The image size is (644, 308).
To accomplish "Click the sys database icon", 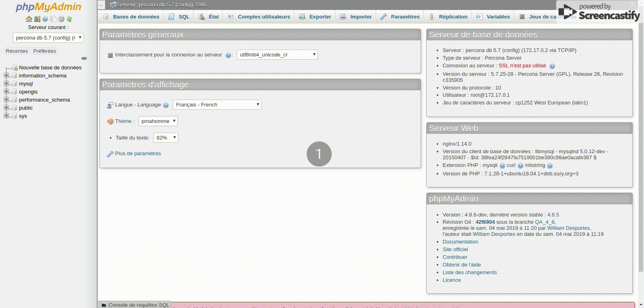I will (x=14, y=116).
